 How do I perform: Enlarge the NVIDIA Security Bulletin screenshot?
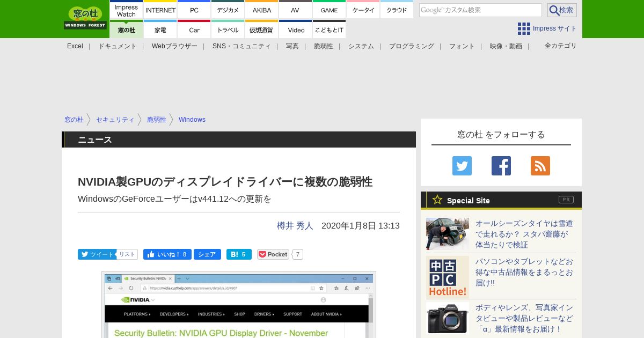tap(239, 305)
